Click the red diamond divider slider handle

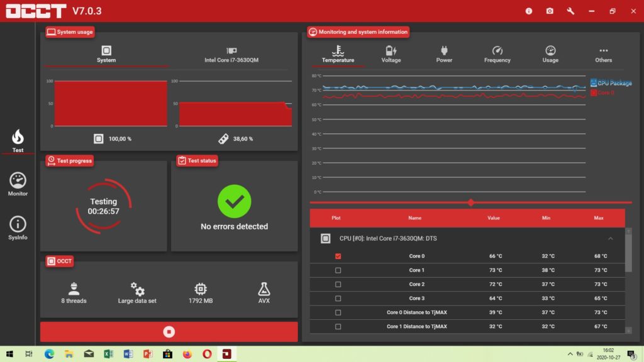point(471,202)
